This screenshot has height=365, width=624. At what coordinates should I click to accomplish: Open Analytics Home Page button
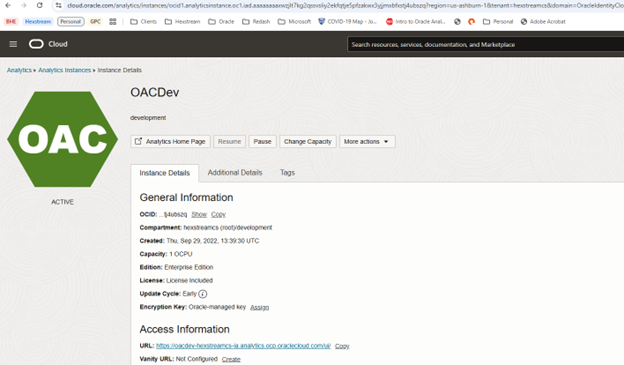point(170,141)
